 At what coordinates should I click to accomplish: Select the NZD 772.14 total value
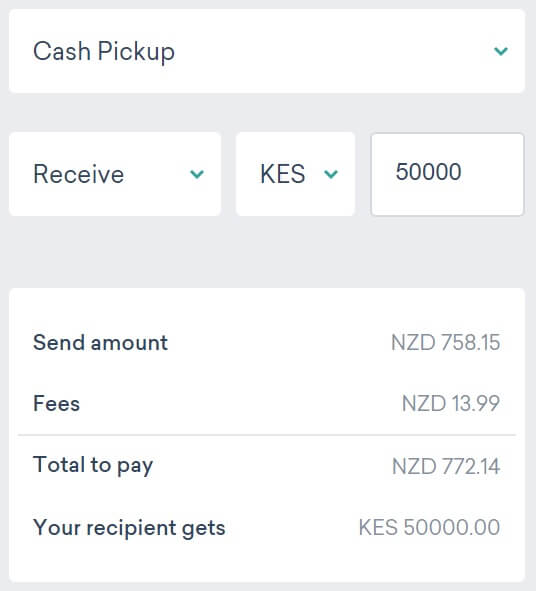(446, 466)
